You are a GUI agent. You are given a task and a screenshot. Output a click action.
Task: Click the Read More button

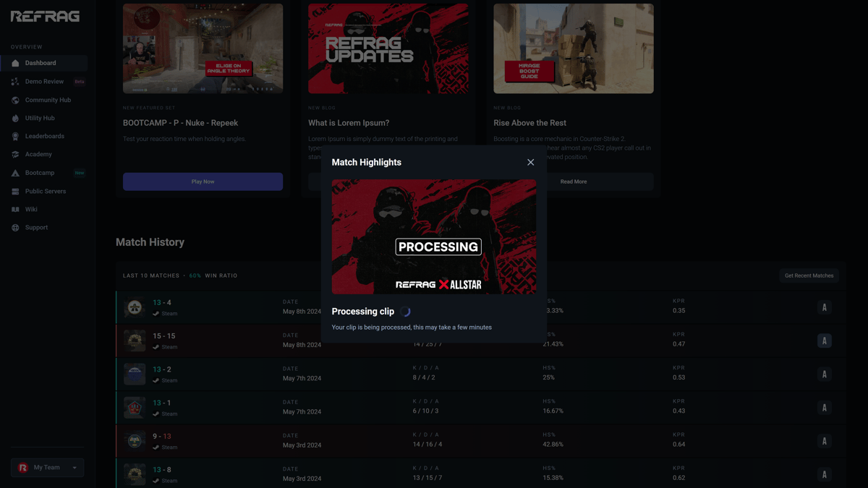pyautogui.click(x=574, y=181)
